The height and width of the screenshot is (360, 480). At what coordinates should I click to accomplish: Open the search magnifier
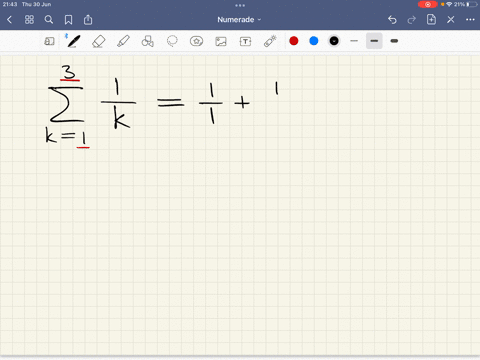click(x=49, y=20)
